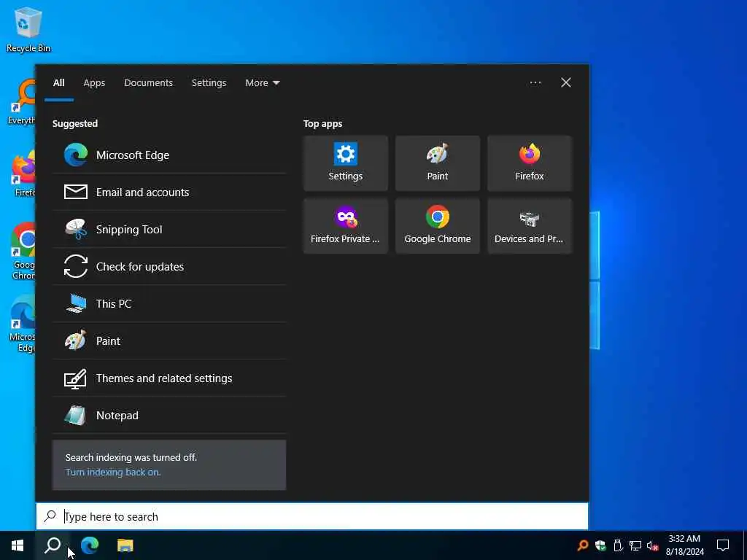The width and height of the screenshot is (747, 560).
Task: Open the search options ellipsis menu
Action: pyautogui.click(x=535, y=83)
